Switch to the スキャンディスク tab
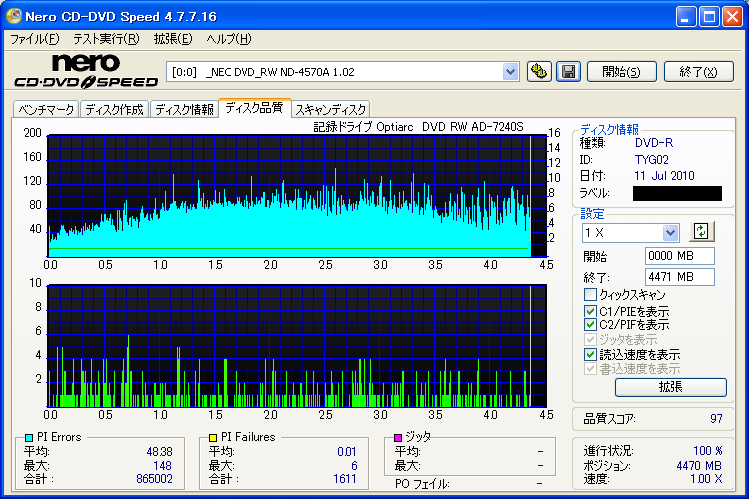749x499 pixels. coord(330,109)
